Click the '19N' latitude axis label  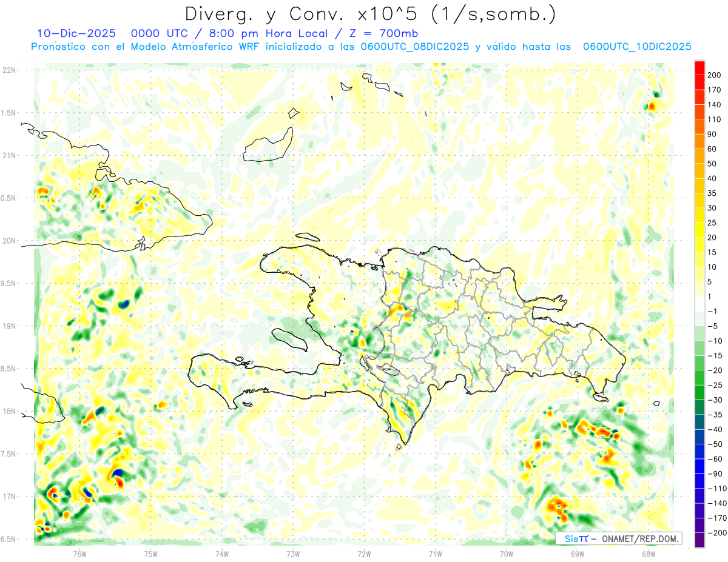tap(8, 326)
